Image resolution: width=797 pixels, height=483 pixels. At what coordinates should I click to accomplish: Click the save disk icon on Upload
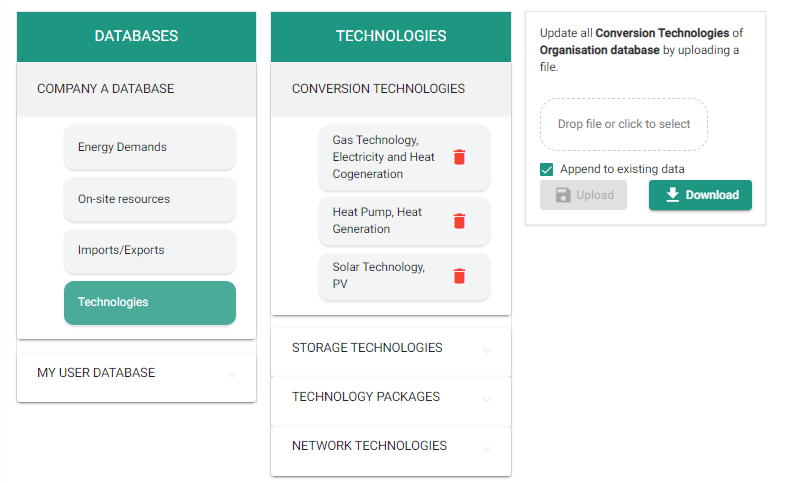click(563, 195)
